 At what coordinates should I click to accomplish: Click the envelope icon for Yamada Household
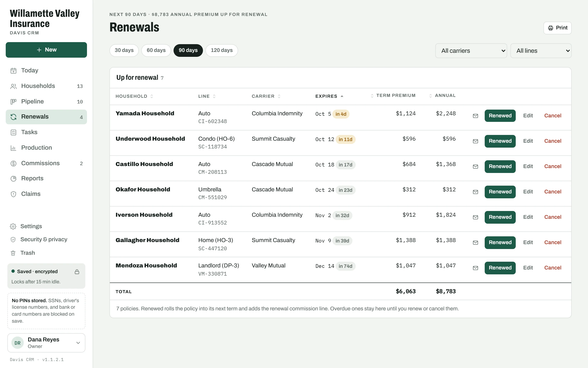coord(475,116)
